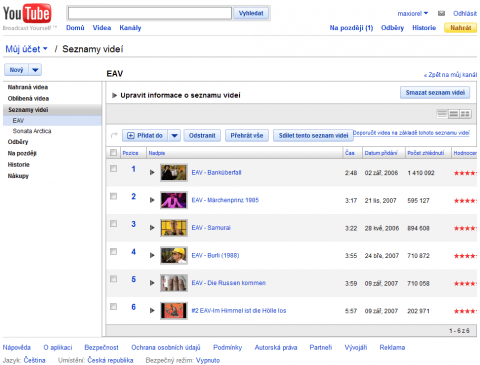Open the inbox mail envelope icon
480x365 pixels.
coord(441,13)
